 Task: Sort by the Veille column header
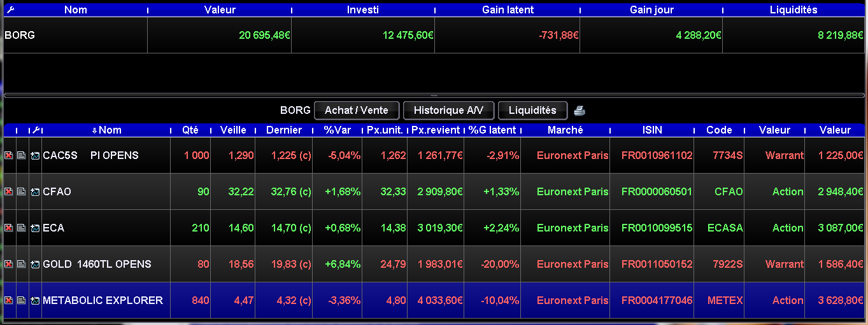tap(233, 130)
